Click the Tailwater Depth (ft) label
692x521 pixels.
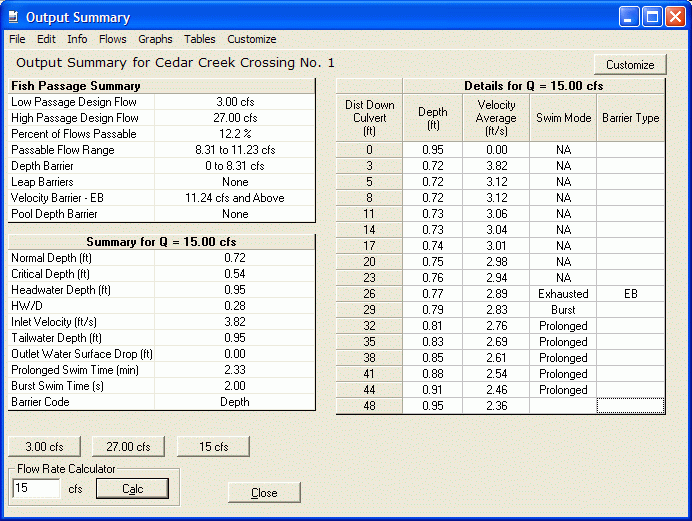pos(56,338)
